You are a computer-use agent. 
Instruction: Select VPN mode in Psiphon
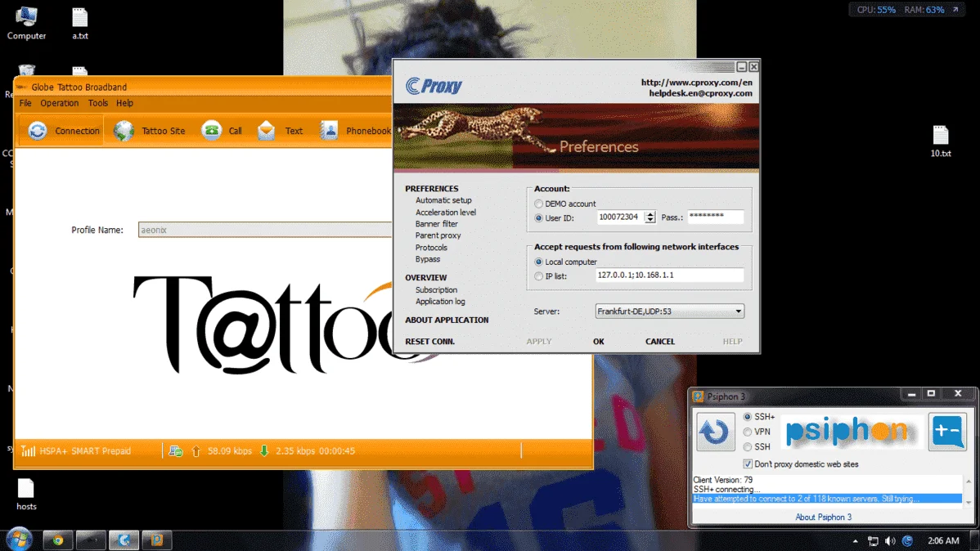748,432
